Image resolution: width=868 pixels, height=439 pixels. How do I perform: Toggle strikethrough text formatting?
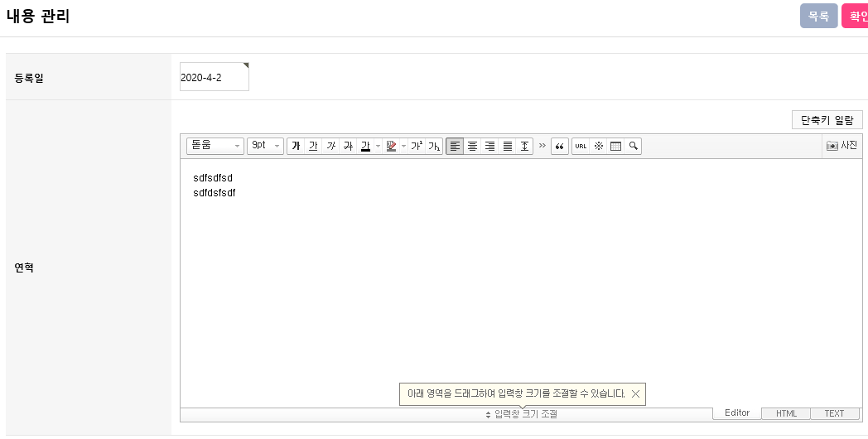(348, 146)
